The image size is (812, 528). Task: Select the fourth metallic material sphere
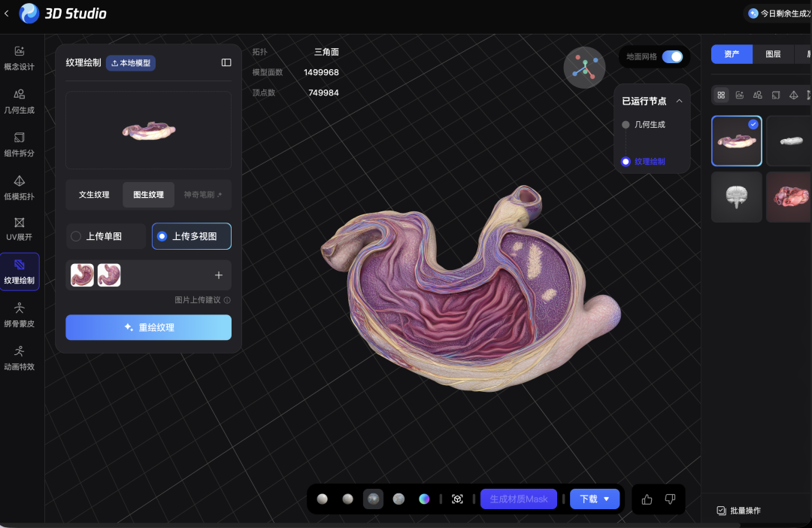click(398, 499)
